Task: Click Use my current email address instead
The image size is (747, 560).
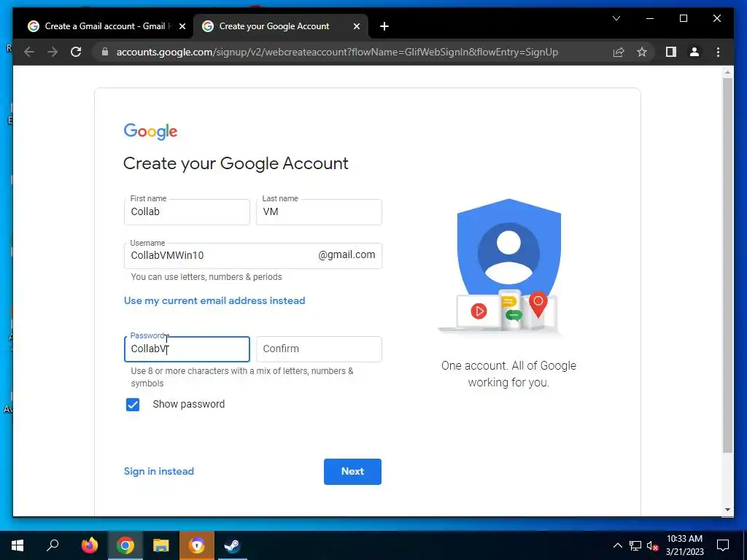Action: 214,300
